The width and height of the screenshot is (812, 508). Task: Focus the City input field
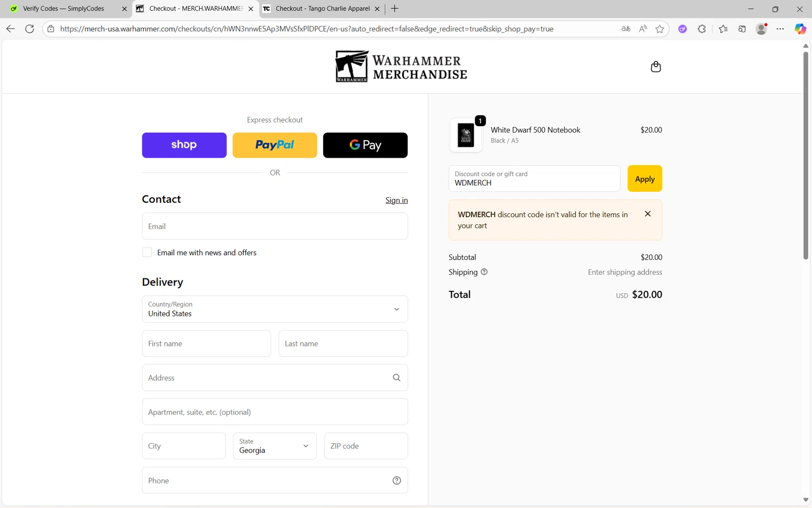point(184,446)
